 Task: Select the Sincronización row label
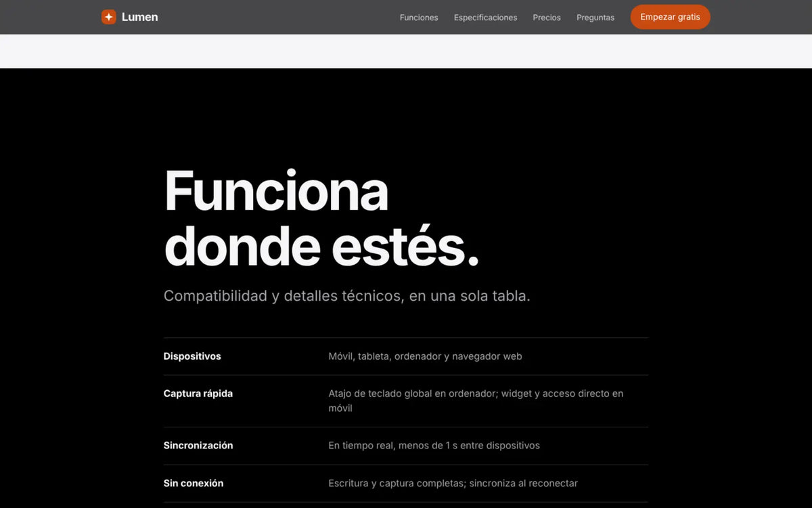click(198, 446)
